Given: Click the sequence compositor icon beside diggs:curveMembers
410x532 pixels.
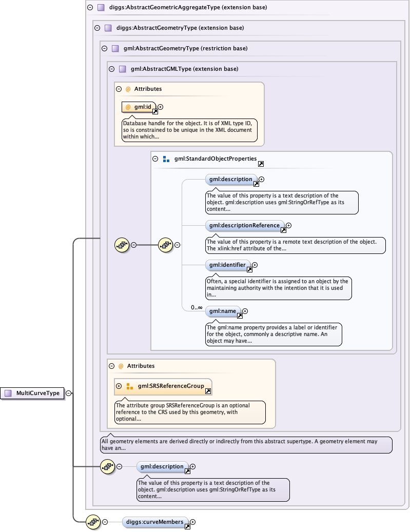Looking at the screenshot, I should coord(93,522).
